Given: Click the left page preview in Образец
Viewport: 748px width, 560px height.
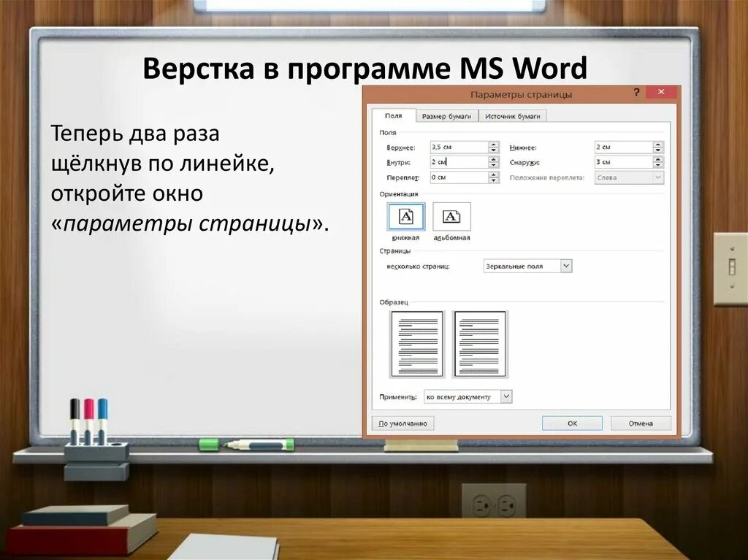Looking at the screenshot, I should click(417, 344).
